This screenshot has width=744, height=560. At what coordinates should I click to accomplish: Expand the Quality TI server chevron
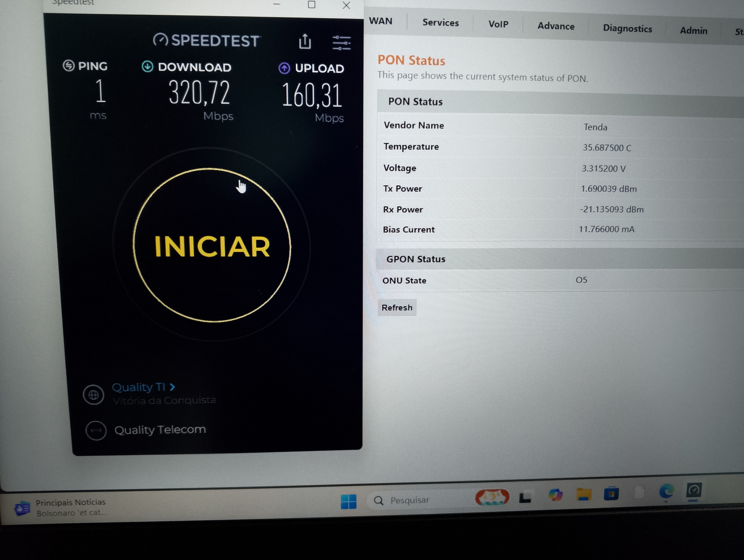[173, 387]
